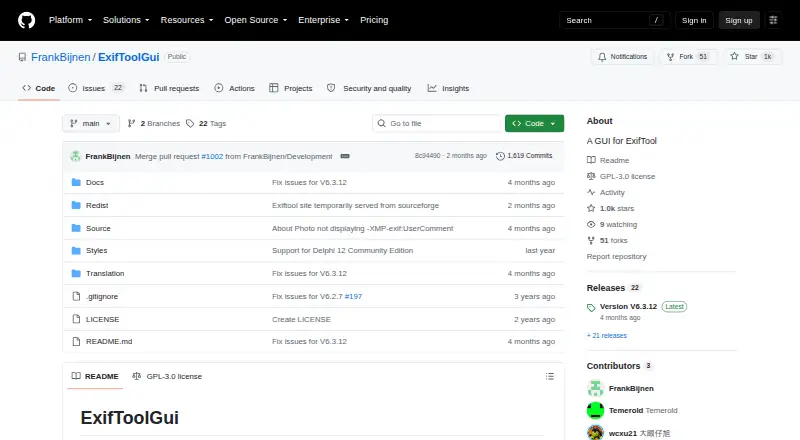Screen dimensions: 800x440
Task: Open the Platform menu
Action: (x=70, y=20)
